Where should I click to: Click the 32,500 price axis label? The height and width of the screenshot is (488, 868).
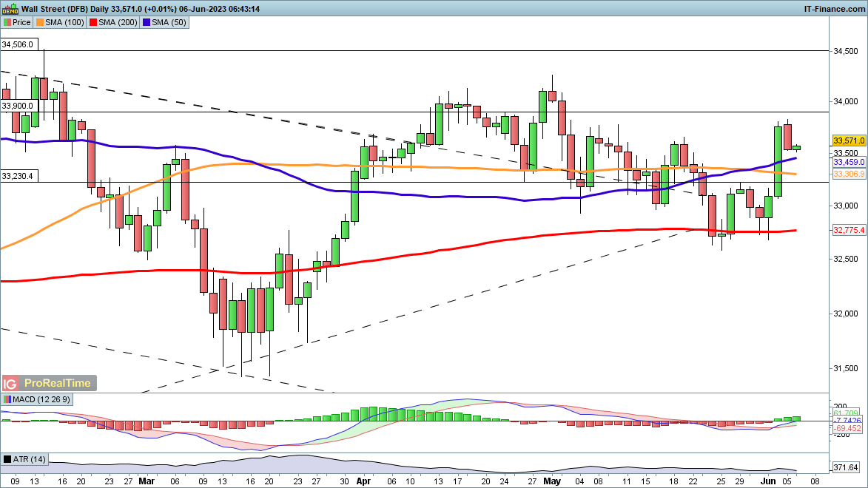point(846,259)
